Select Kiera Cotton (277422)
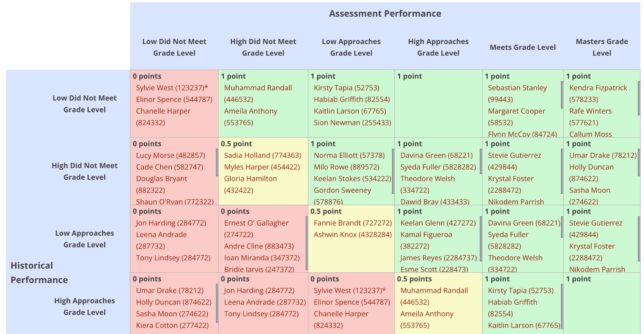This screenshot has width=644, height=334. [172, 325]
